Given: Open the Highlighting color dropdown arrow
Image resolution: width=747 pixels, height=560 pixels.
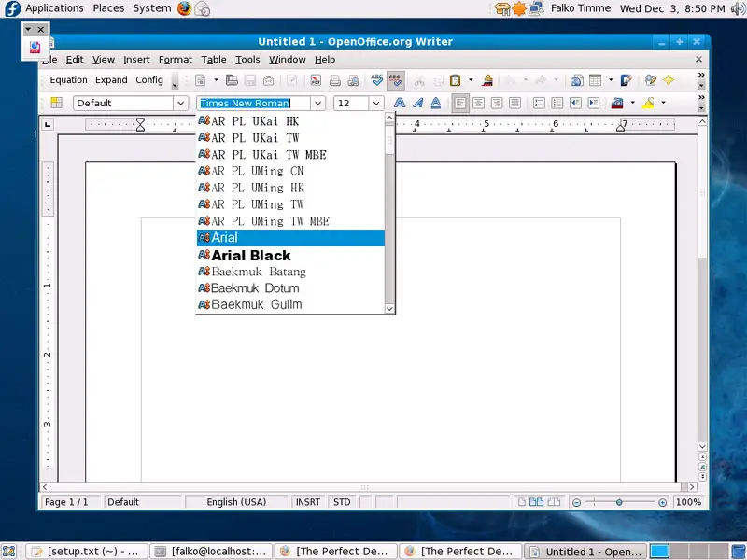Looking at the screenshot, I should click(x=663, y=103).
